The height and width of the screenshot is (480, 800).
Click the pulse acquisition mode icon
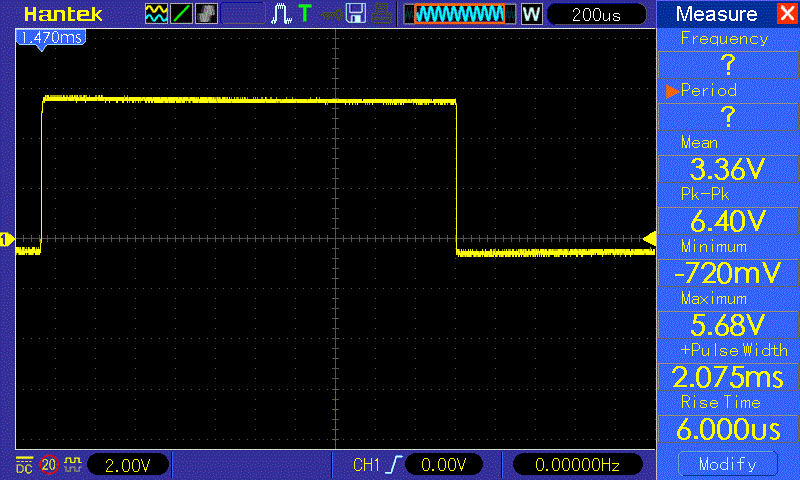pyautogui.click(x=281, y=14)
